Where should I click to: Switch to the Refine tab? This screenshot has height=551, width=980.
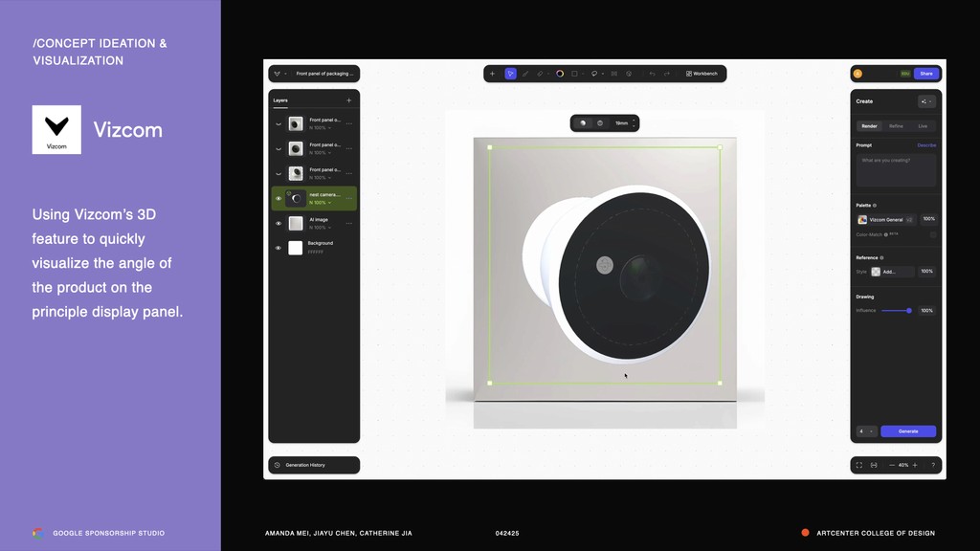pos(896,126)
